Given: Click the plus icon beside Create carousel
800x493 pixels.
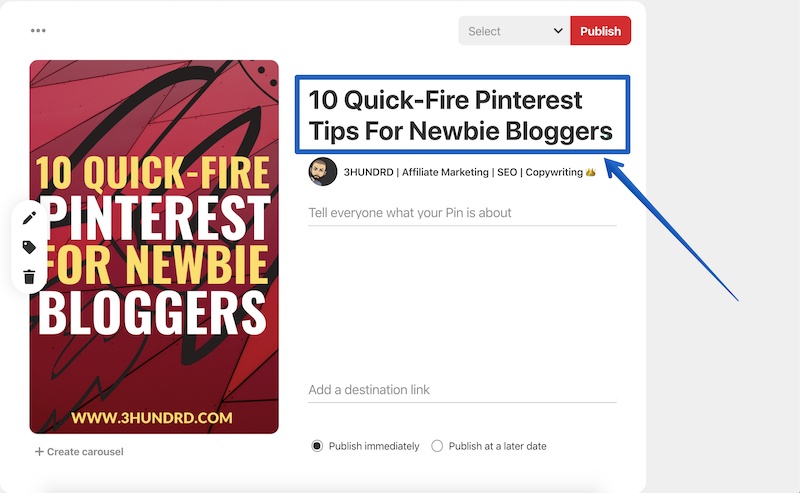Looking at the screenshot, I should [39, 452].
